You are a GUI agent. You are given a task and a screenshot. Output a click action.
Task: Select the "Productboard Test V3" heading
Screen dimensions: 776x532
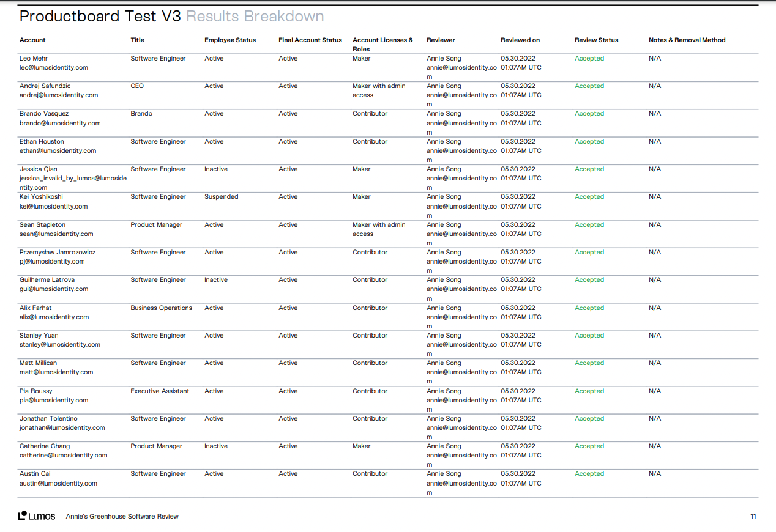point(100,17)
